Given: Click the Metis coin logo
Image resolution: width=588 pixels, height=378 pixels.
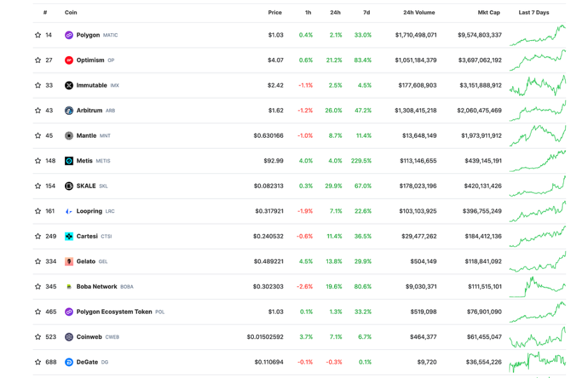Looking at the screenshot, I should (x=69, y=161).
